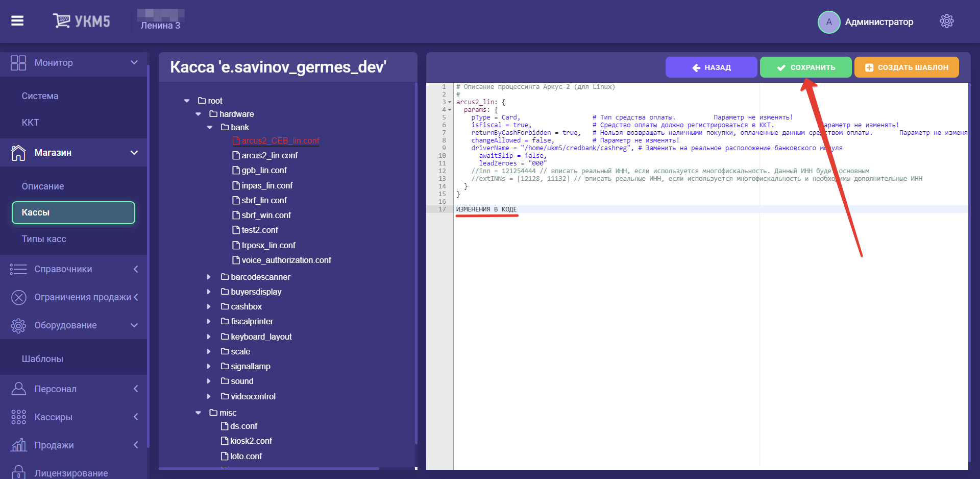Open settings gear in header
The width and height of the screenshot is (980, 479).
pyautogui.click(x=947, y=21)
